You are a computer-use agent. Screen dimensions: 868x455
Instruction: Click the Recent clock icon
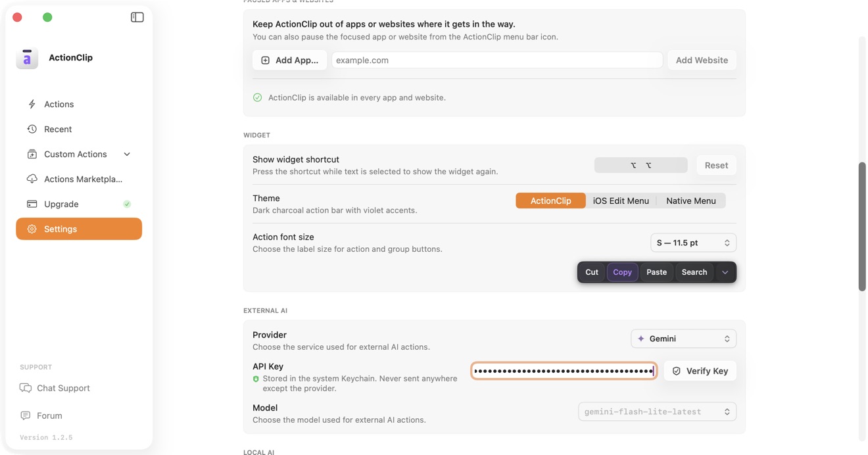32,129
